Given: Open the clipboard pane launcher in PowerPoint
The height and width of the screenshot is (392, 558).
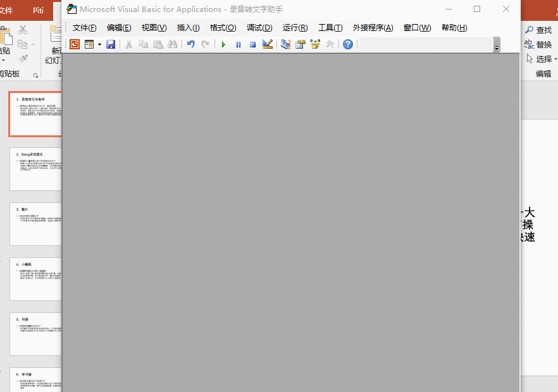Looking at the screenshot, I should point(35,75).
